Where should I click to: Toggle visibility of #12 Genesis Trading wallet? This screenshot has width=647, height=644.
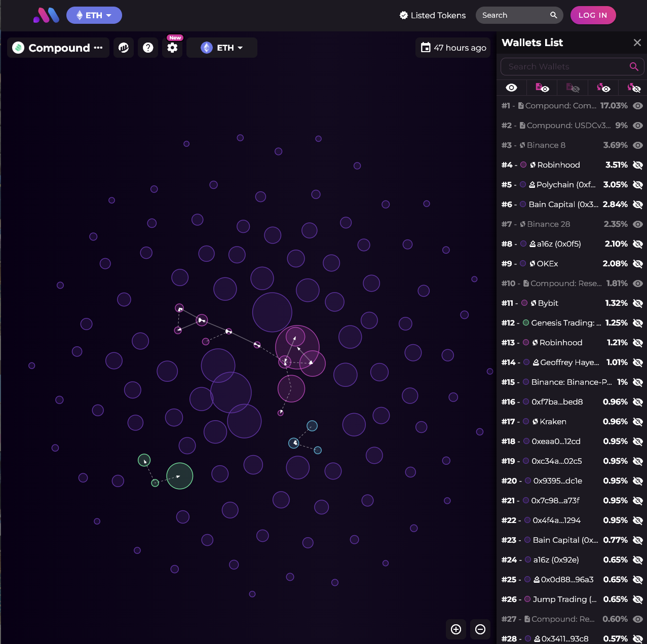(x=638, y=323)
